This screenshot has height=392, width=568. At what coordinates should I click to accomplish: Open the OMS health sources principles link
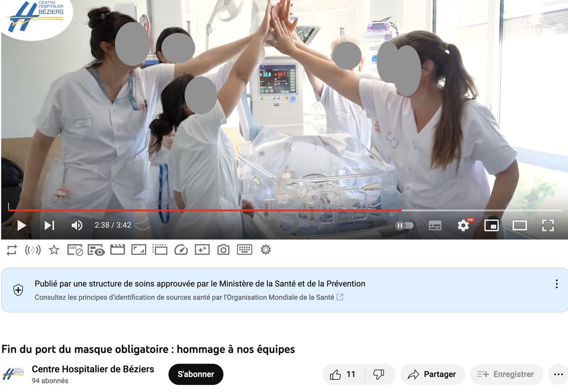(189, 297)
